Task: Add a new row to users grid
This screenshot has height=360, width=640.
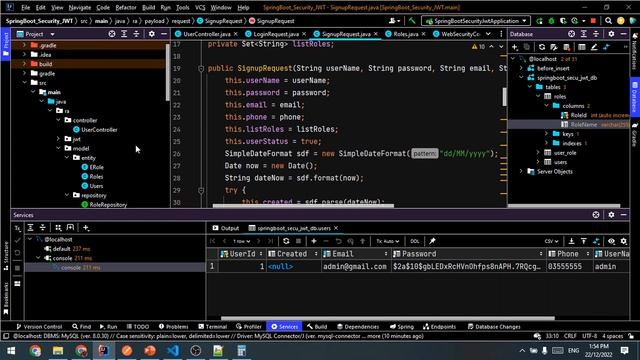Action: (313, 241)
